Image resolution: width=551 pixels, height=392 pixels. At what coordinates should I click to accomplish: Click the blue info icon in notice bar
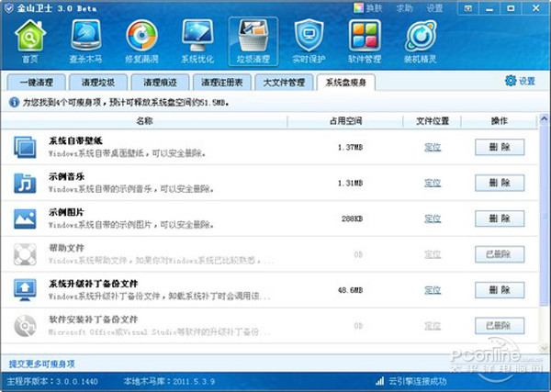click(x=14, y=103)
